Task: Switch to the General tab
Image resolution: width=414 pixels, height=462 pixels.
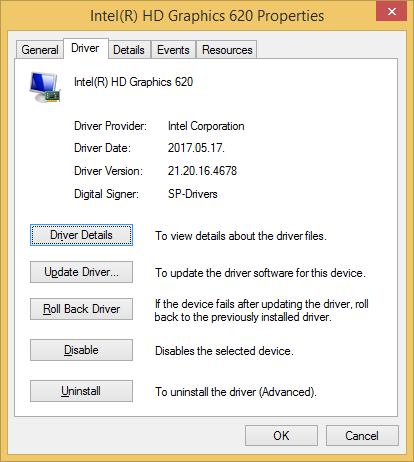Action: coord(40,50)
